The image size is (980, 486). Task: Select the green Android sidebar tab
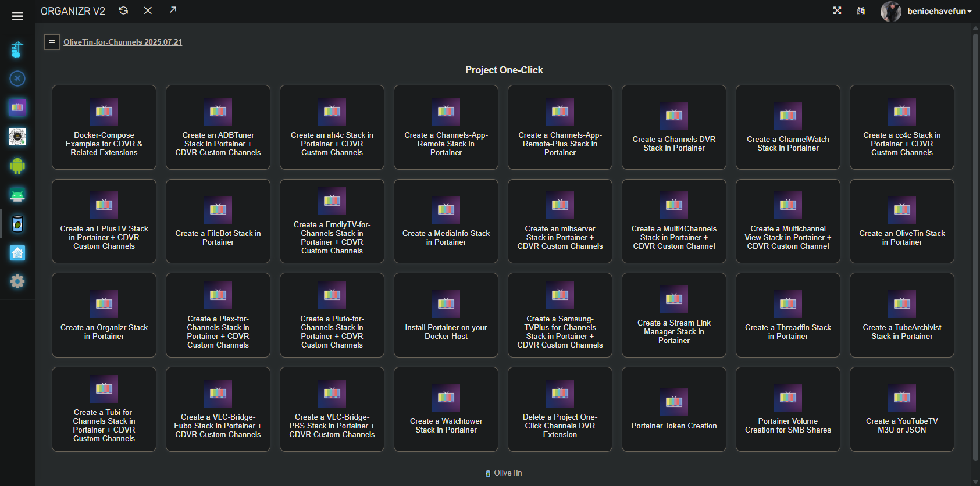pyautogui.click(x=17, y=166)
